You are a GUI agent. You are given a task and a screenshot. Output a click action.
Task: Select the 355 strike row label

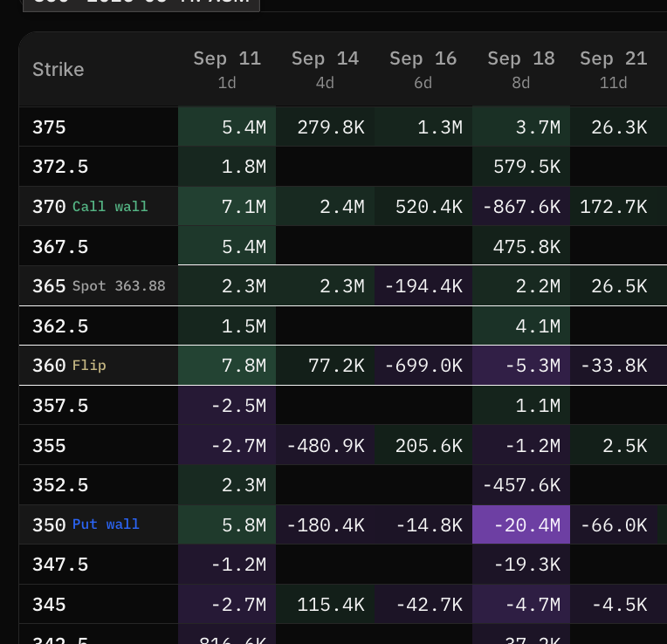tap(50, 446)
